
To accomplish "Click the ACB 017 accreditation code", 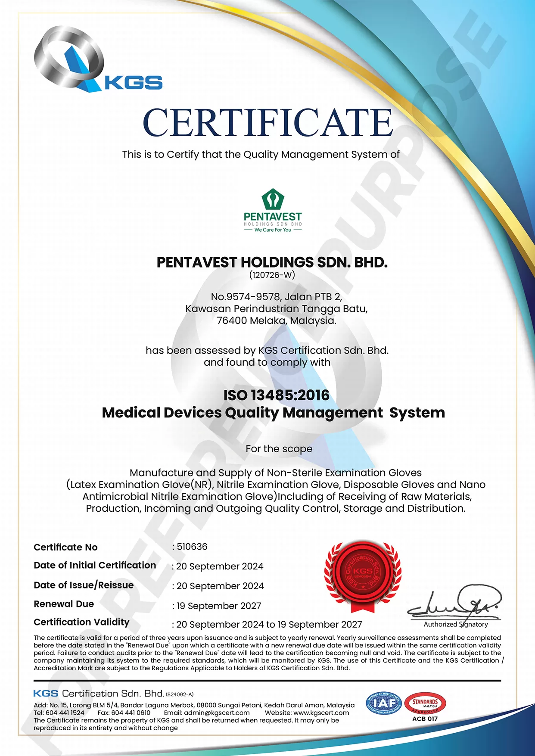I will [x=425, y=719].
